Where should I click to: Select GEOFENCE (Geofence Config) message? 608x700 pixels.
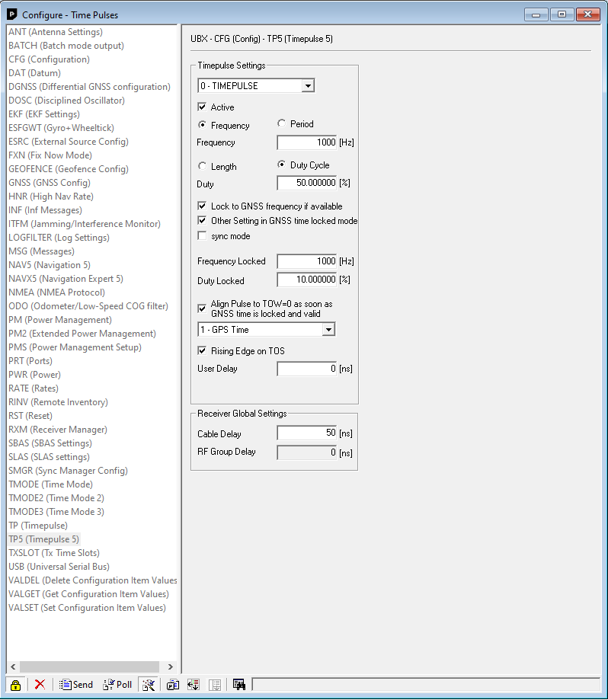pyautogui.click(x=69, y=169)
